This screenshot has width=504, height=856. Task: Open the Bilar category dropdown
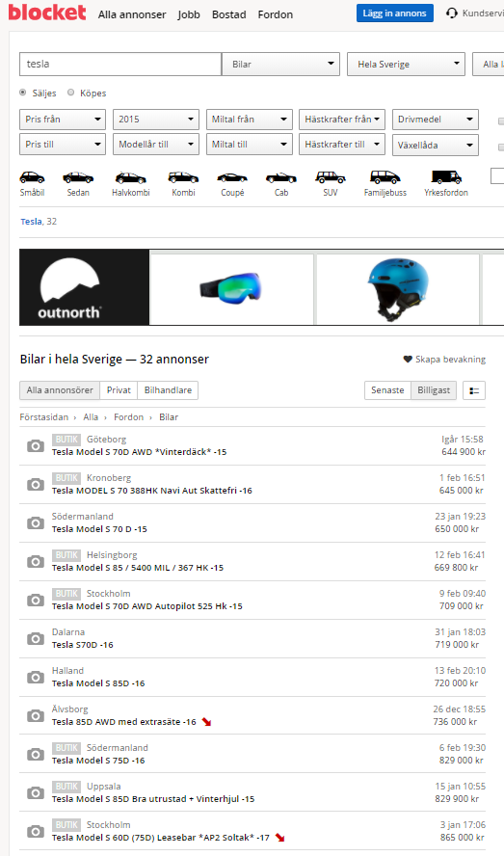280,64
